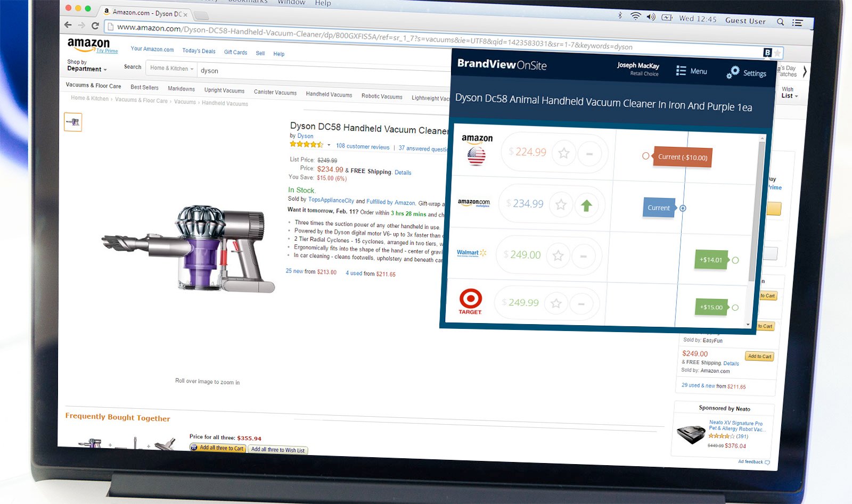
Task: Open the Wish List dropdown
Action: [x=790, y=93]
